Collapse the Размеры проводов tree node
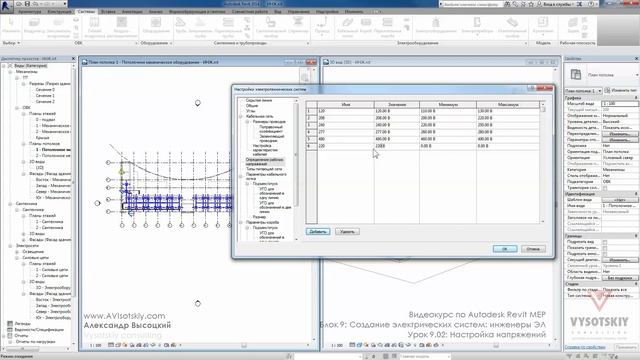640x360 pixels. [247, 122]
